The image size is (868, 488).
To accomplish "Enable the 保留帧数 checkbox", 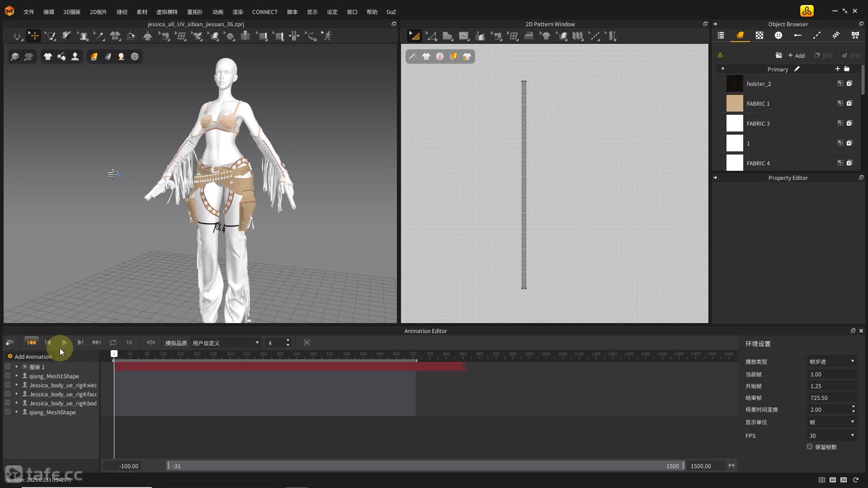I will tap(810, 446).
